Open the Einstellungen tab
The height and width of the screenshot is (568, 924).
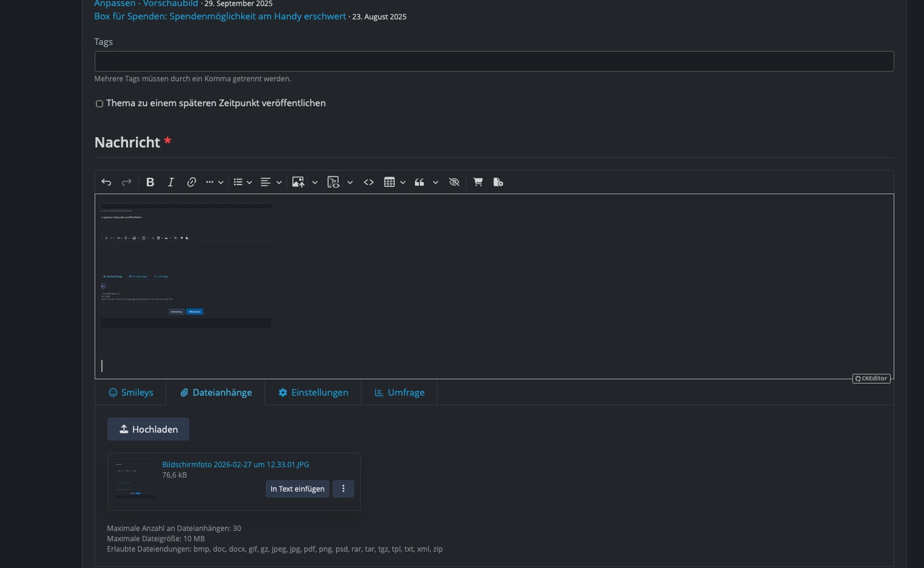[313, 393]
